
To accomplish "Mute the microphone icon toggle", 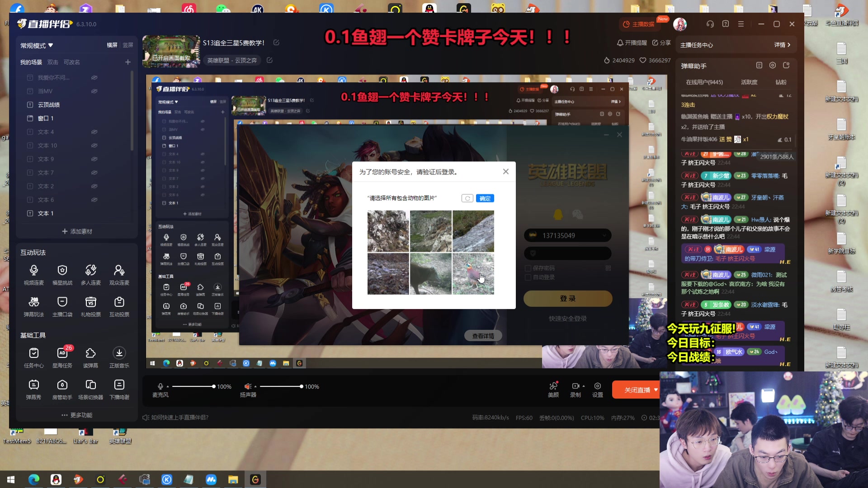I will (160, 386).
